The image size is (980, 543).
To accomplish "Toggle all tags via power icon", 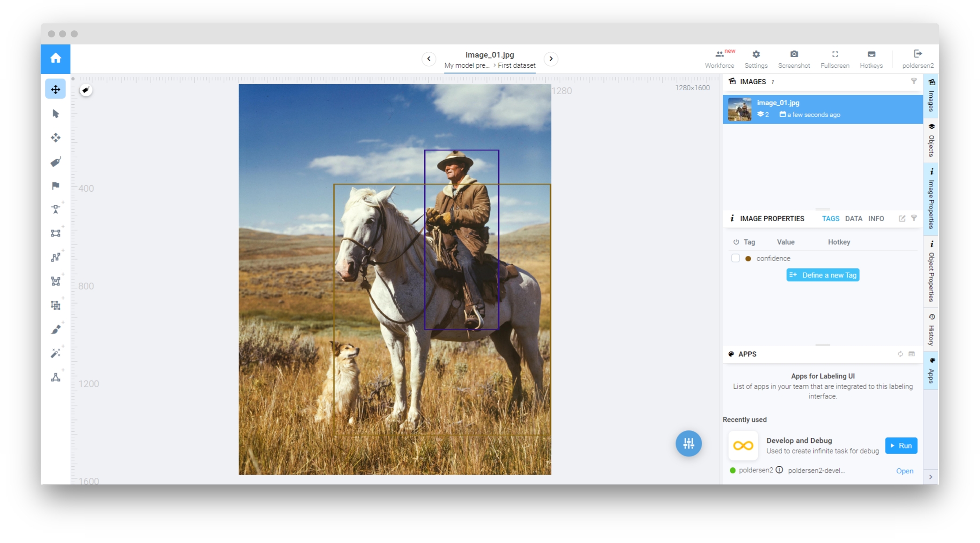I will click(736, 242).
